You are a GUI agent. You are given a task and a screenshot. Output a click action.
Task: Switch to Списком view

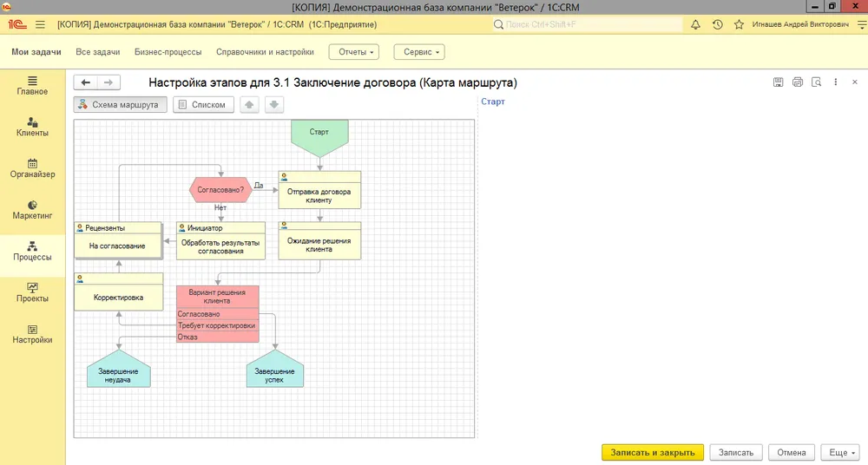tap(203, 105)
